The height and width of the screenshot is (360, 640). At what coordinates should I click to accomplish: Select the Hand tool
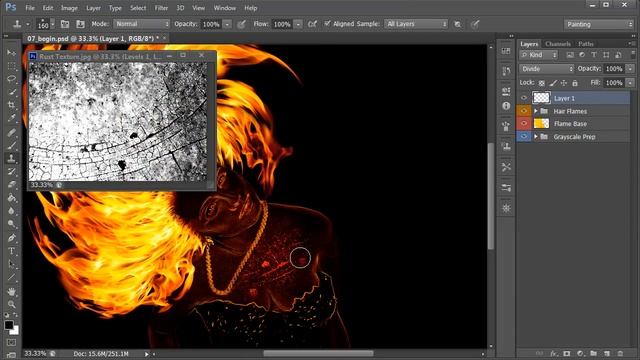click(x=11, y=291)
